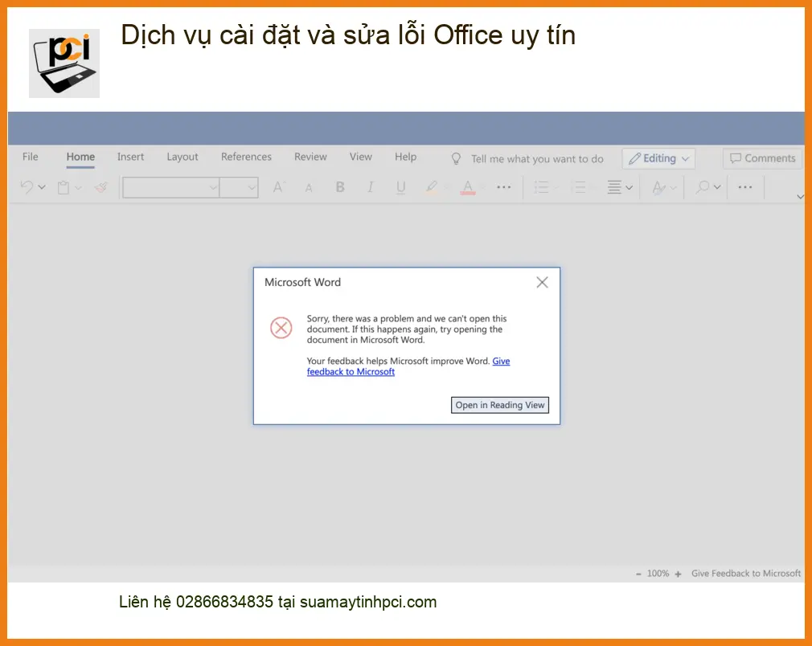Image resolution: width=812 pixels, height=646 pixels.
Task: Open the Undo dropdown arrow
Action: (42, 187)
